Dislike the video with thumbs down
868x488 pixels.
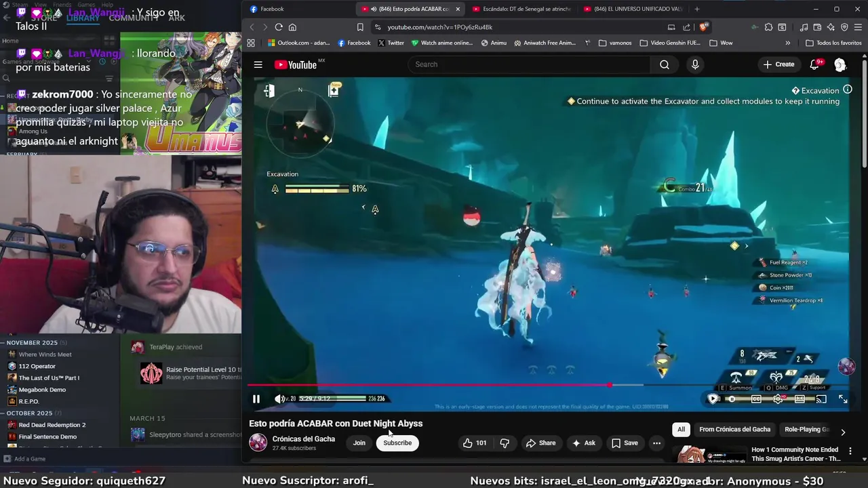pyautogui.click(x=505, y=443)
